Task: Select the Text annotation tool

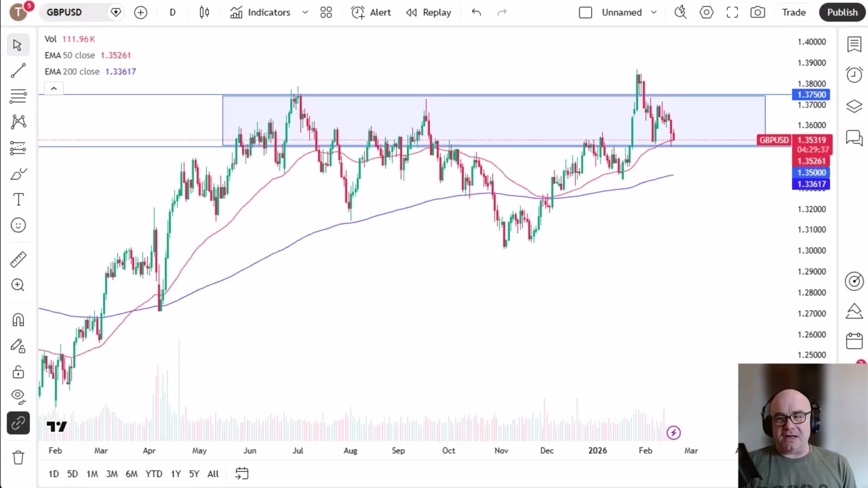Action: pyautogui.click(x=18, y=199)
